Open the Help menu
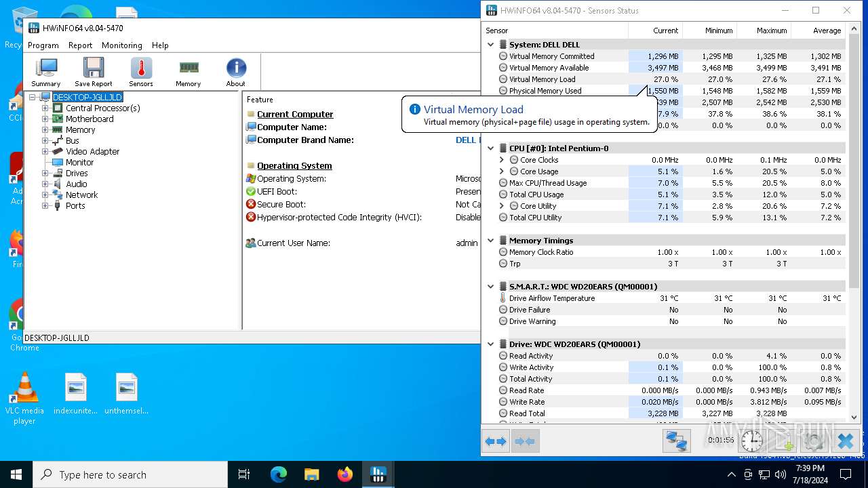Screen dimensions: 868x488 point(160,45)
